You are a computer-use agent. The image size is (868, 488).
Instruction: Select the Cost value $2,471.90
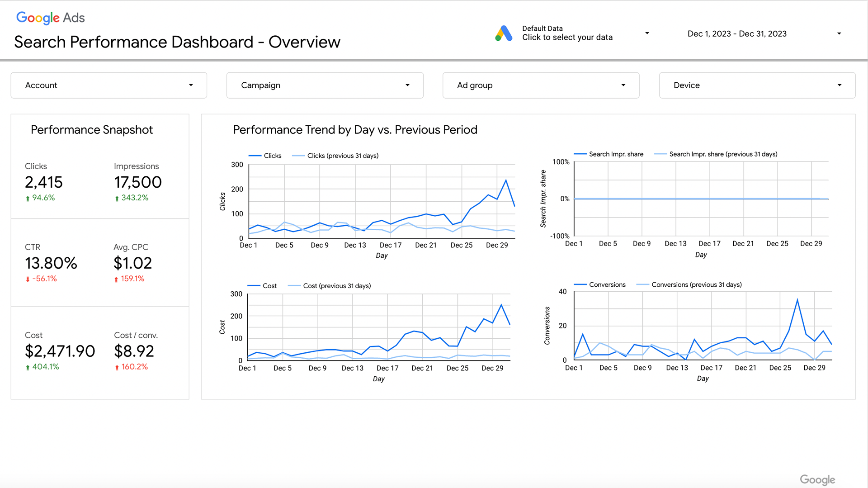[x=60, y=351]
